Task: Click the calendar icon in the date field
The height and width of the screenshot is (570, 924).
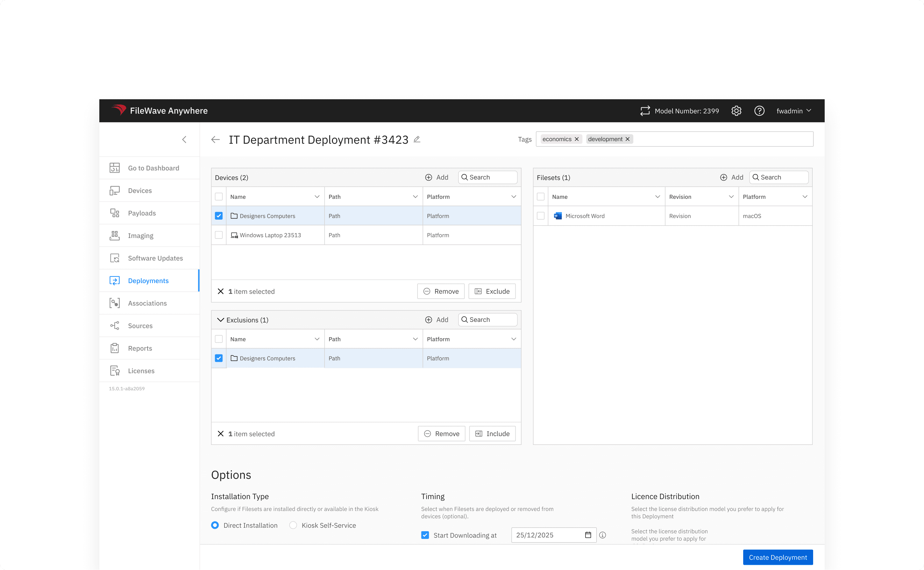Action: (x=588, y=535)
